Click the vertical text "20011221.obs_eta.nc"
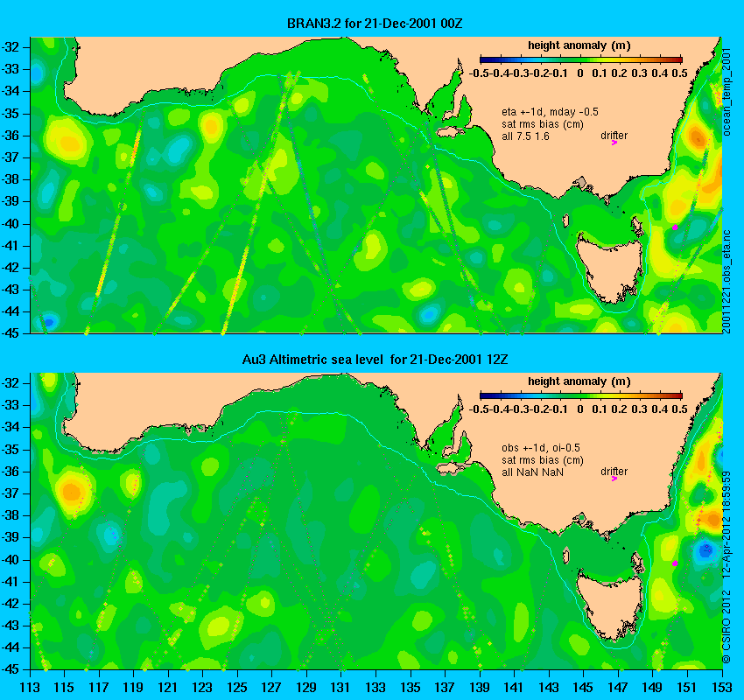 (727, 282)
